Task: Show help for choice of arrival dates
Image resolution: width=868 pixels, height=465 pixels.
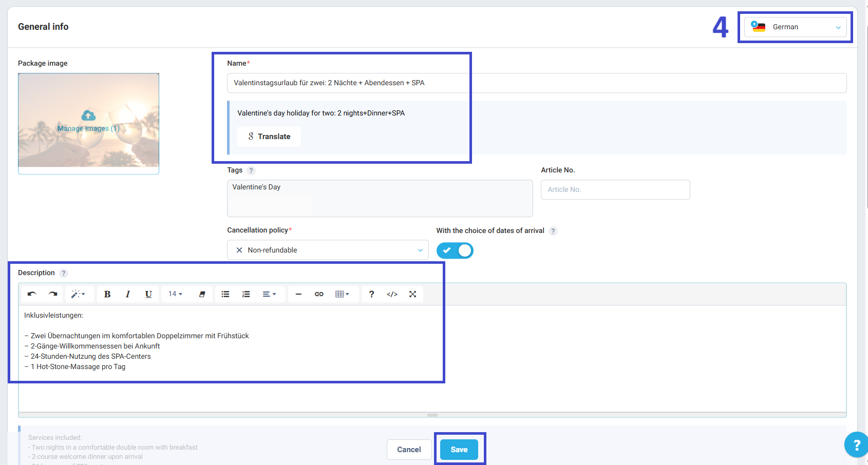Action: pos(553,231)
